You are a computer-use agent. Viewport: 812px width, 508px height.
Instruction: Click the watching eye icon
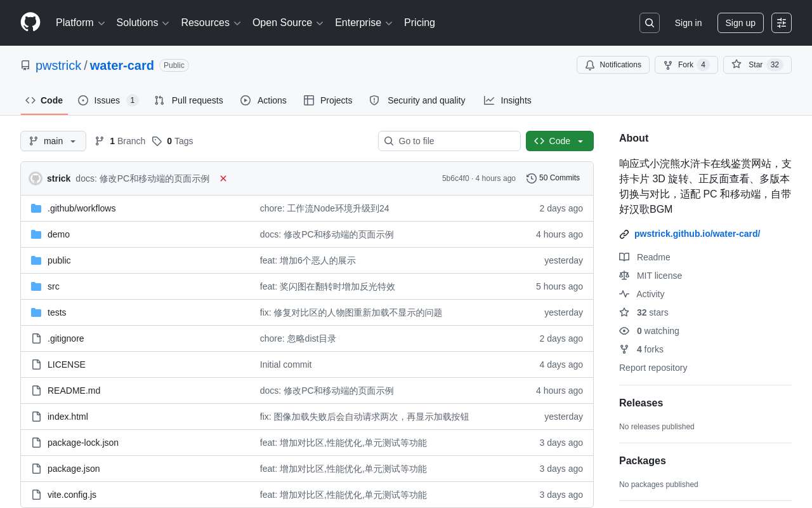(x=624, y=331)
